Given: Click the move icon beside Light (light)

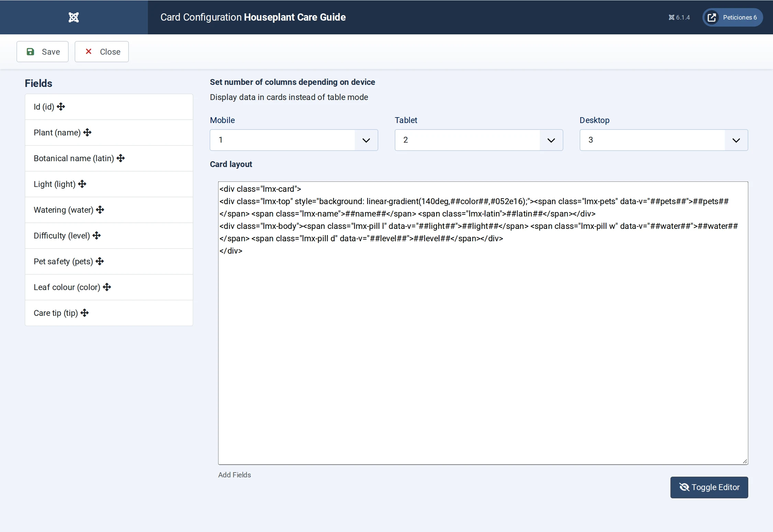Looking at the screenshot, I should coord(82,184).
